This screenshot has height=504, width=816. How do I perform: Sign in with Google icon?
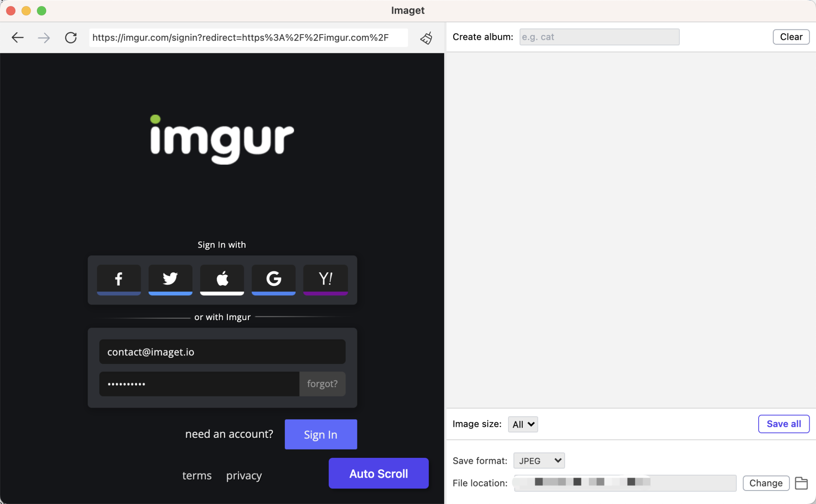[x=274, y=279]
